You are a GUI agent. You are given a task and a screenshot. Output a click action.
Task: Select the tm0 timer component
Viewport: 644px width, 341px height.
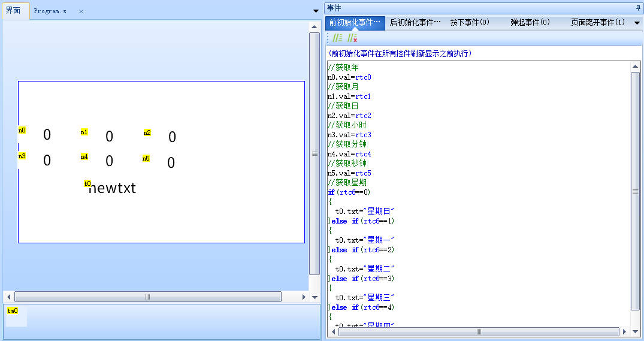coord(13,310)
